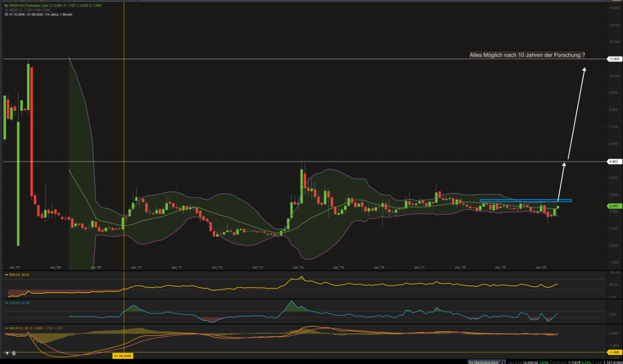Click the PAION AG instrument title
The width and height of the screenshot is (623, 364).
pos(29,6)
